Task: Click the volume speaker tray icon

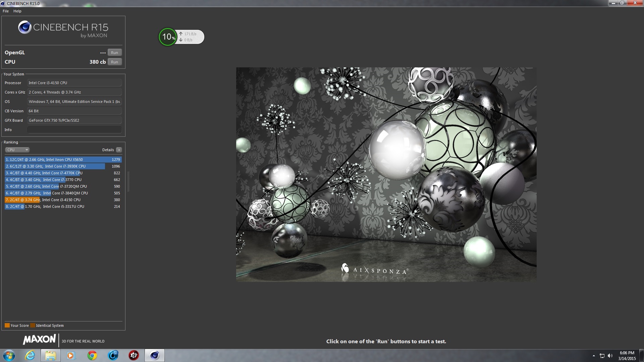Action: click(610, 356)
